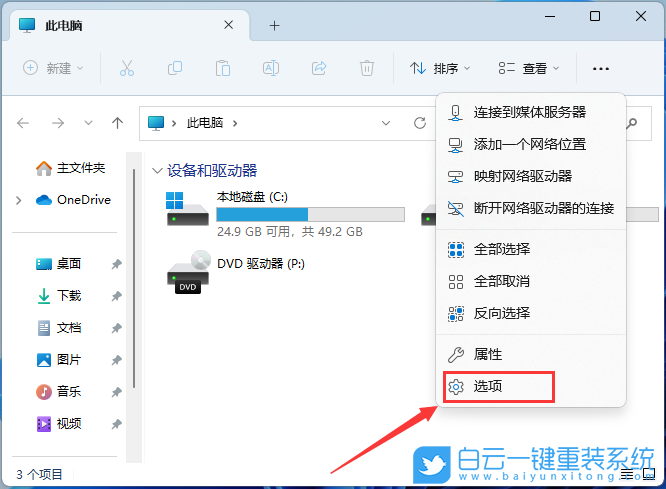Click 设备和驱动器 group header text
The height and width of the screenshot is (489, 666).
pyautogui.click(x=212, y=171)
